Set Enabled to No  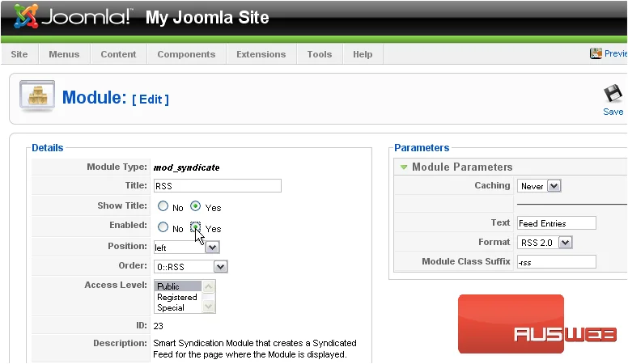pos(163,227)
